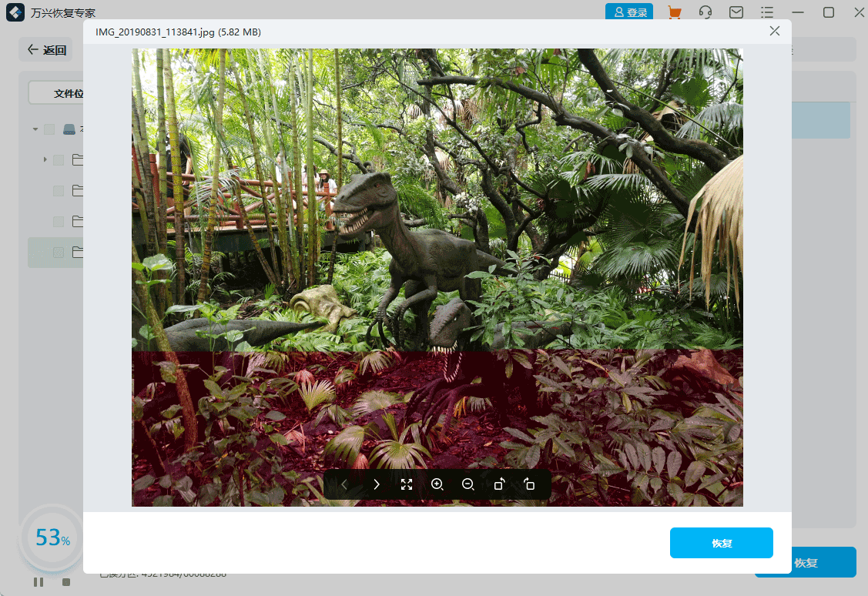Screen dimensions: 868x596
Task: Rotate the preview image clockwise
Action: [529, 484]
